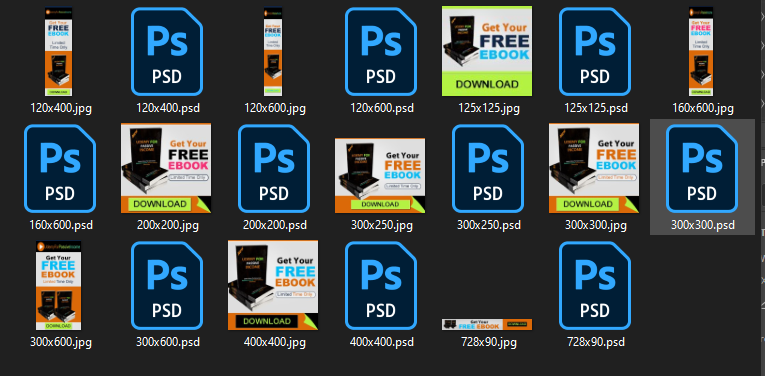Click the 120x400.jpg banner thumbnail
Screen dimensions: 765x376
click(59, 51)
